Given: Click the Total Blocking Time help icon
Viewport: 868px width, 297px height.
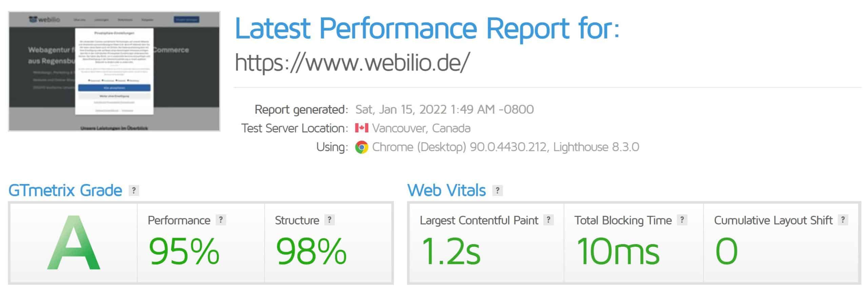Looking at the screenshot, I should [682, 220].
